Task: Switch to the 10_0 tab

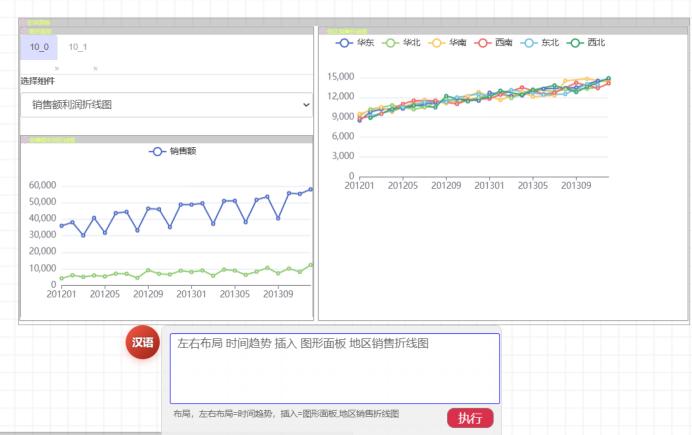Action: [39, 47]
